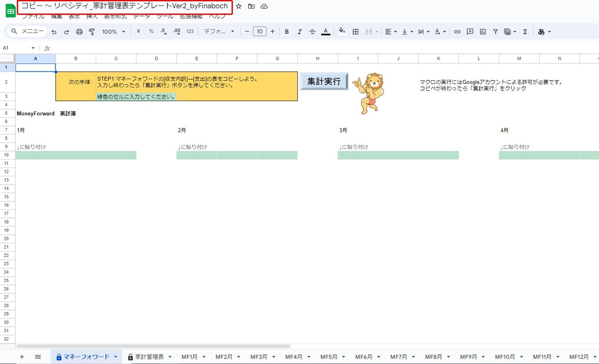The width and height of the screenshot is (599, 364).
Task: Switch to the MF1月 sheet tab
Action: (x=189, y=357)
